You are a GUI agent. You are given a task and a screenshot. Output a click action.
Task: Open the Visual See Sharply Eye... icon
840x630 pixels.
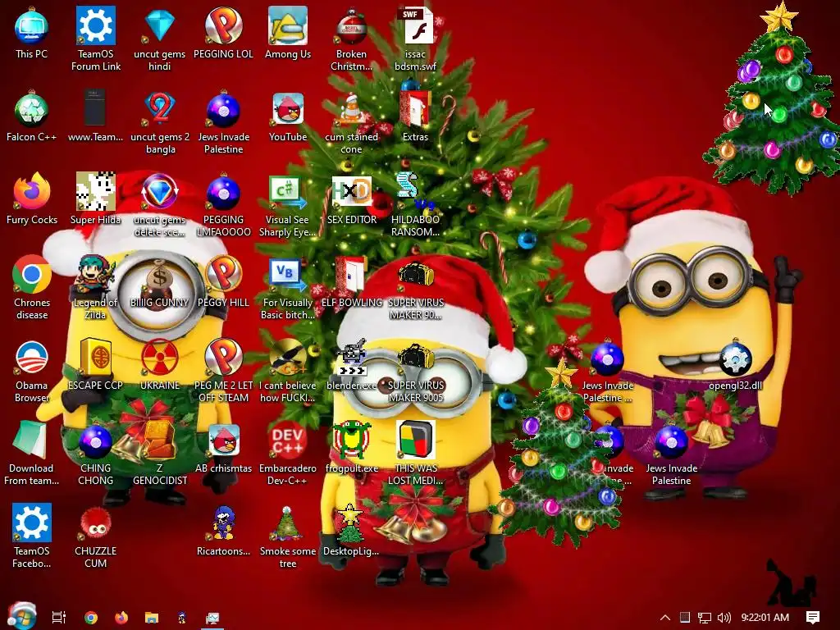tap(288, 192)
